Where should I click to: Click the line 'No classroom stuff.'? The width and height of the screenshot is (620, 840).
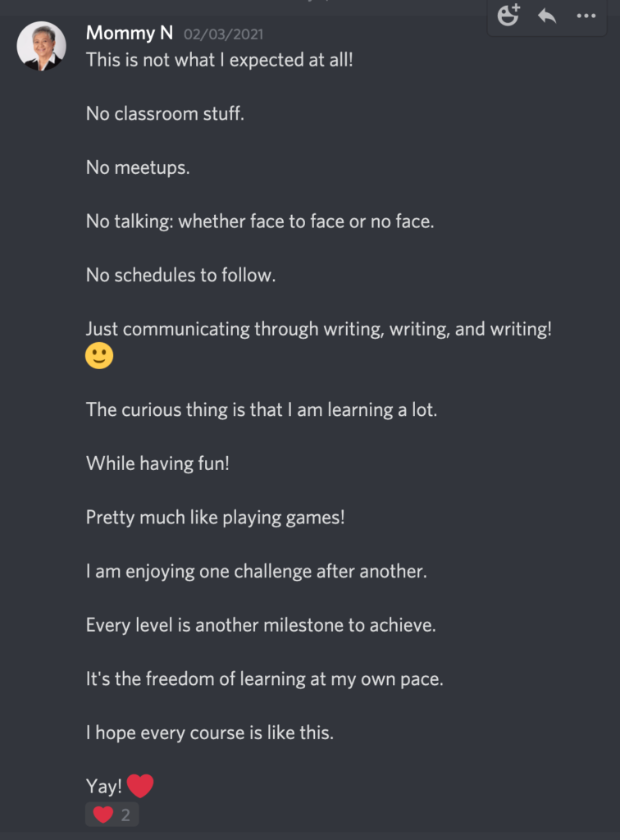165,113
